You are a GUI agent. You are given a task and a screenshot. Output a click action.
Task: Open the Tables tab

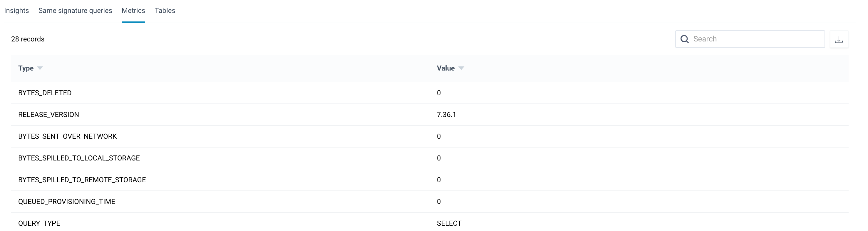tap(165, 11)
